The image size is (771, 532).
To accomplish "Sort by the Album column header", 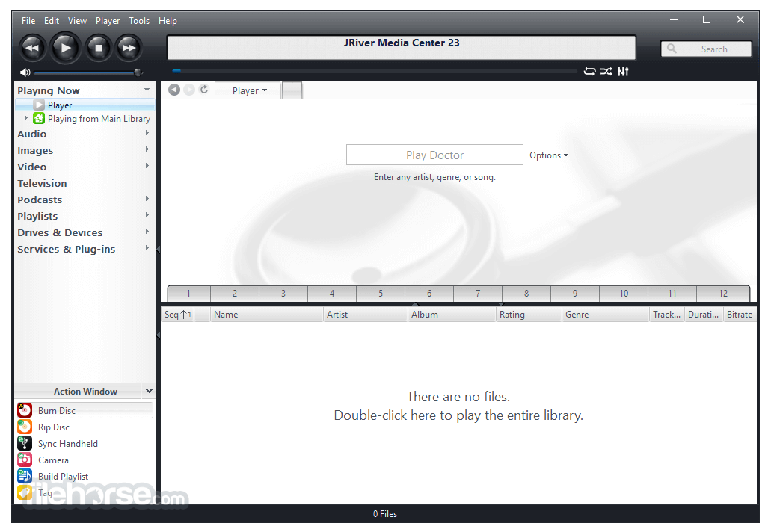I will tap(452, 315).
